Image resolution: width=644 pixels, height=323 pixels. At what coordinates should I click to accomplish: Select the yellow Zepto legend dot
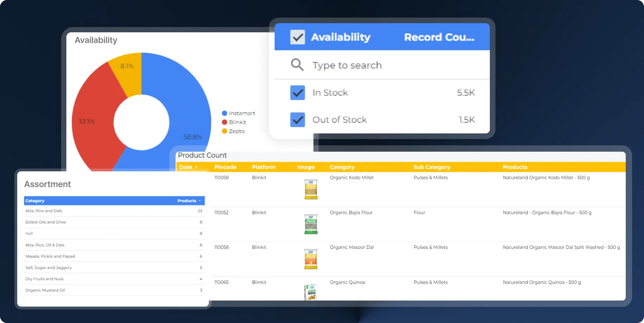coord(224,131)
